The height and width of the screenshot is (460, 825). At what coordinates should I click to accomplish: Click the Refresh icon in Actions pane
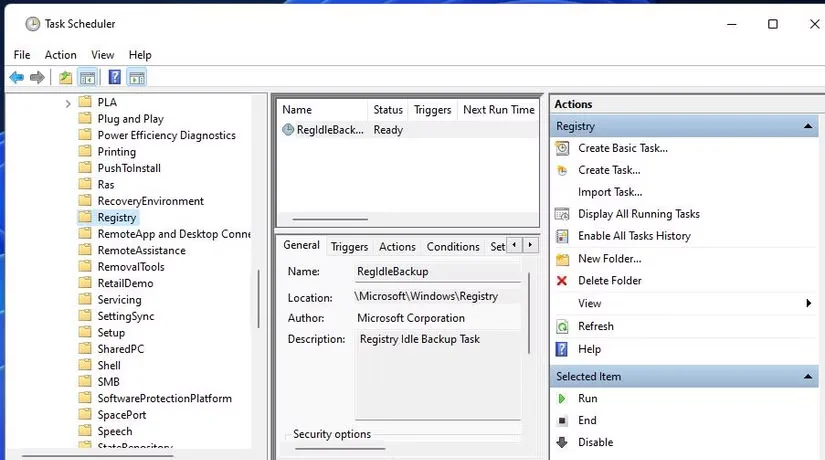(x=562, y=326)
